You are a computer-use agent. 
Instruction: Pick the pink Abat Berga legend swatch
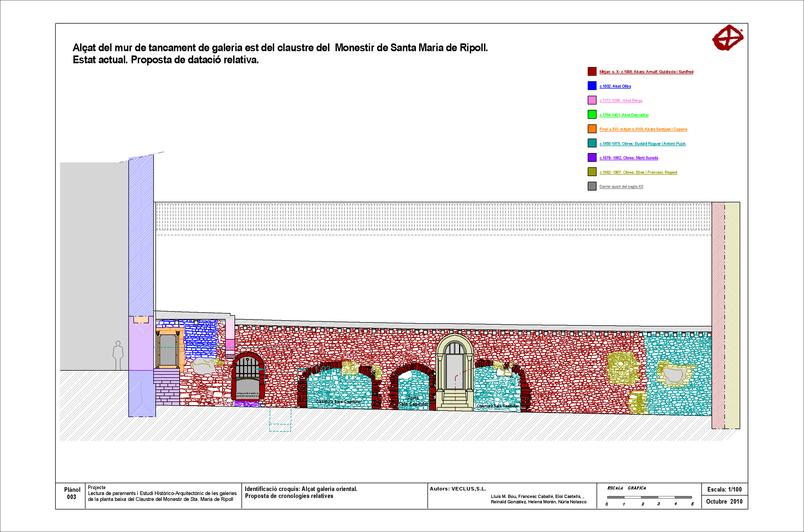(592, 100)
